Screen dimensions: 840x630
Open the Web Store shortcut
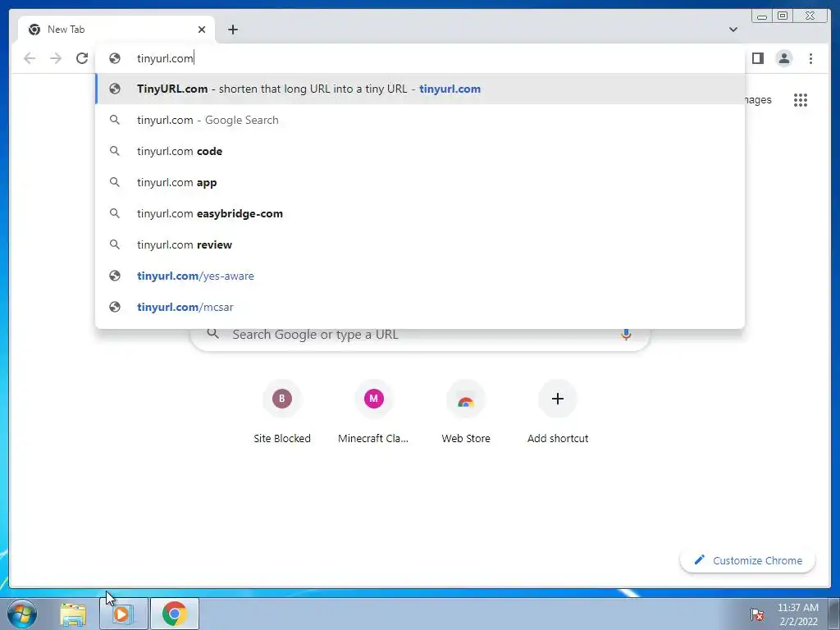tap(466, 413)
